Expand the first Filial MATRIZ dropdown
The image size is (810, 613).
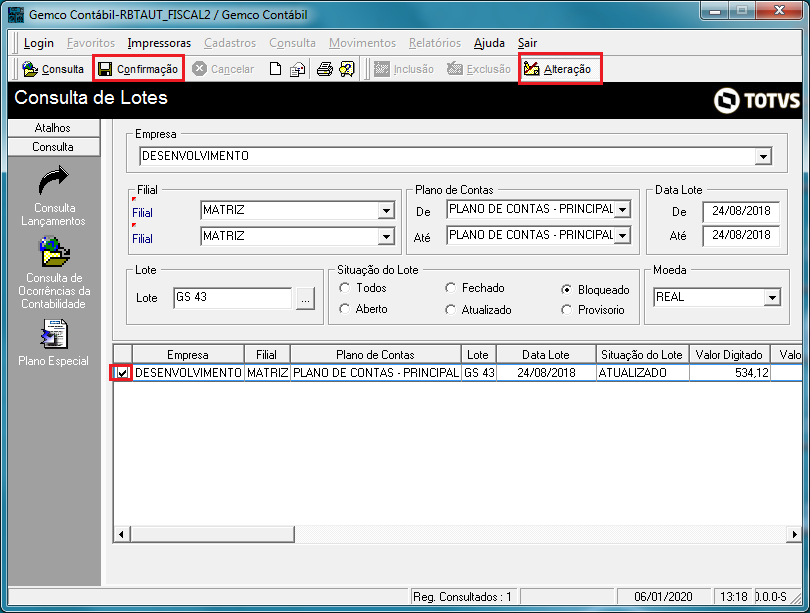pos(386,210)
